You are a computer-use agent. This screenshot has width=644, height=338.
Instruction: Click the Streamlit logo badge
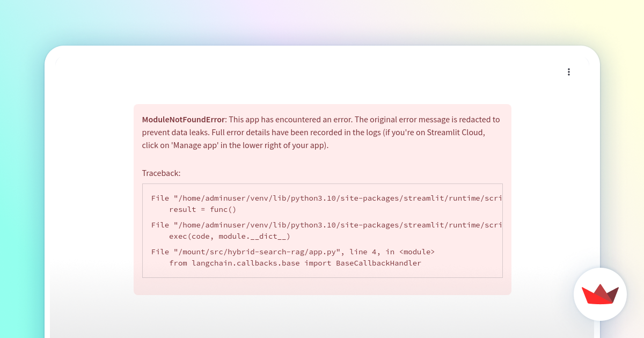click(600, 294)
